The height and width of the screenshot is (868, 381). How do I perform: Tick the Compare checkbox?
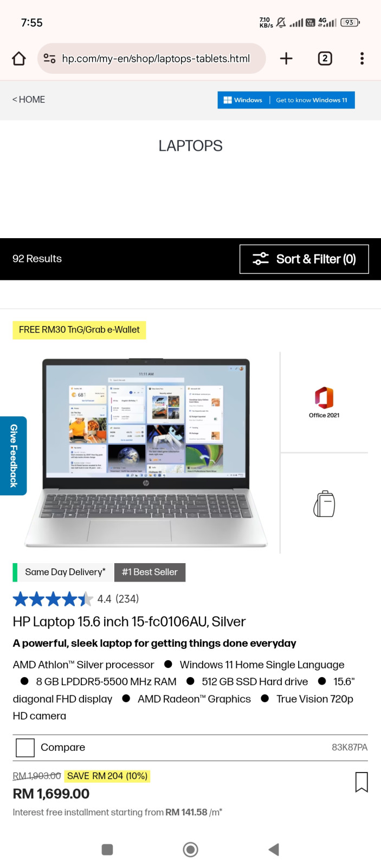(x=25, y=748)
